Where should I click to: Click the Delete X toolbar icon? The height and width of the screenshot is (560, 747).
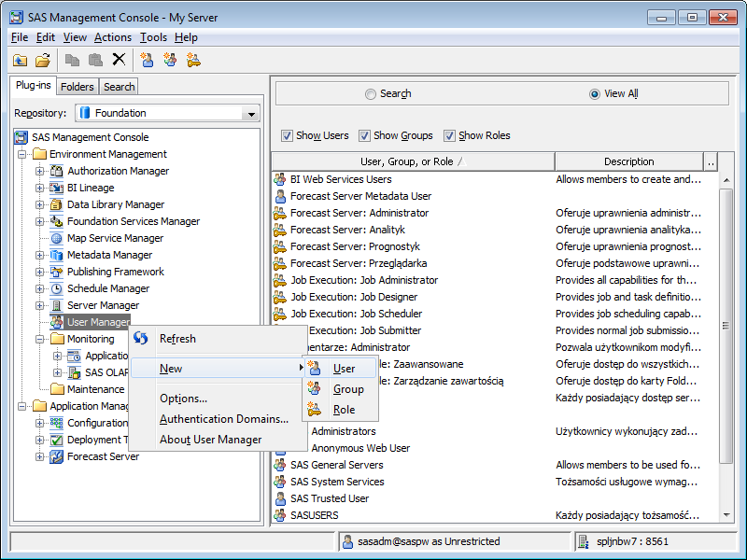point(119,60)
